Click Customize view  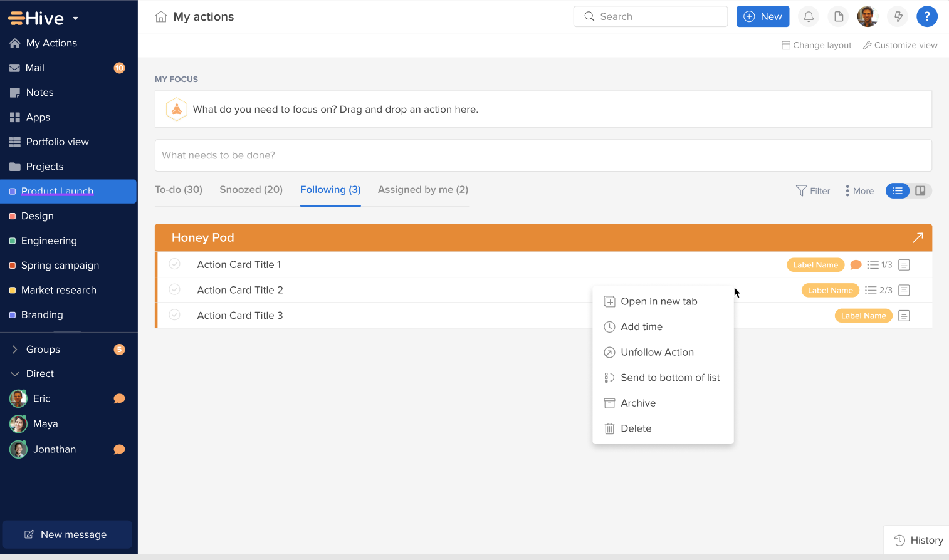[x=900, y=45]
